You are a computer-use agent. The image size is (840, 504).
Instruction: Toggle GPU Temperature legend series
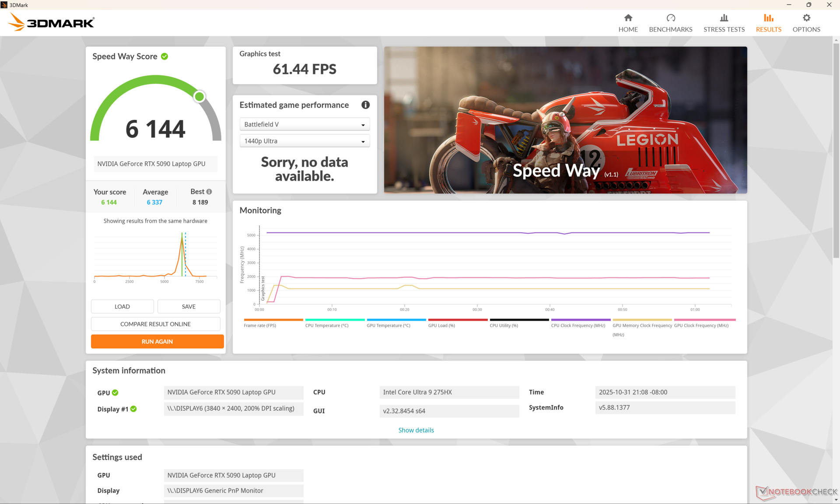[x=388, y=325]
